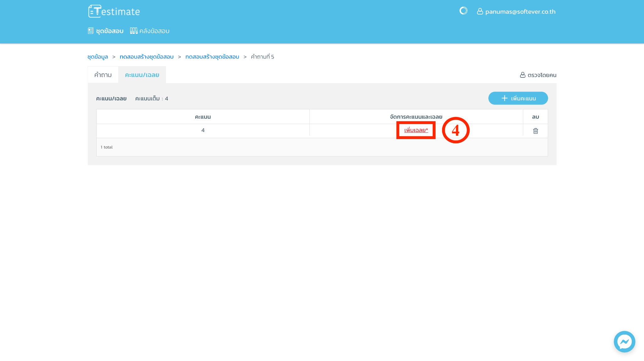Click the circular loading icon in header
The width and height of the screenshot is (644, 361).
point(463,11)
